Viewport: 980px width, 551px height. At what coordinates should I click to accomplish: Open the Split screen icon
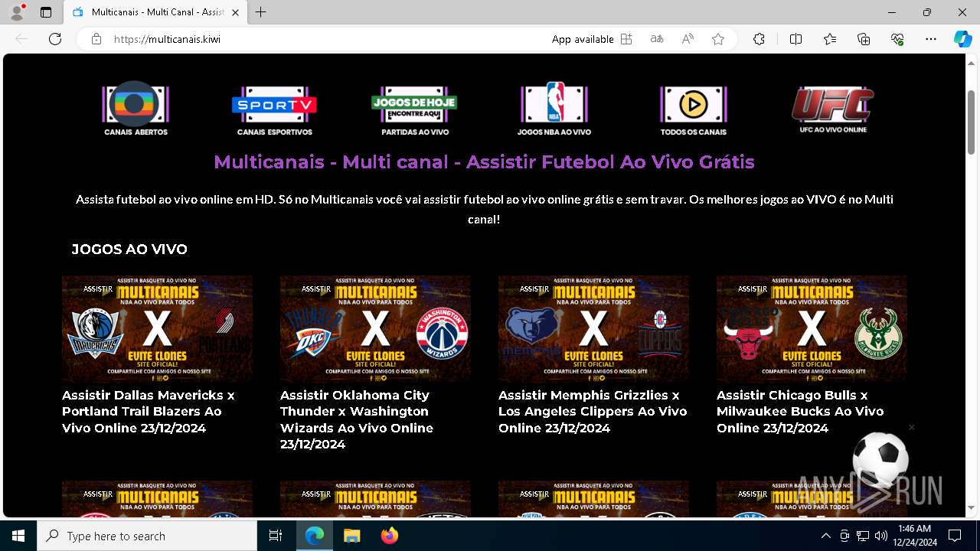(795, 39)
